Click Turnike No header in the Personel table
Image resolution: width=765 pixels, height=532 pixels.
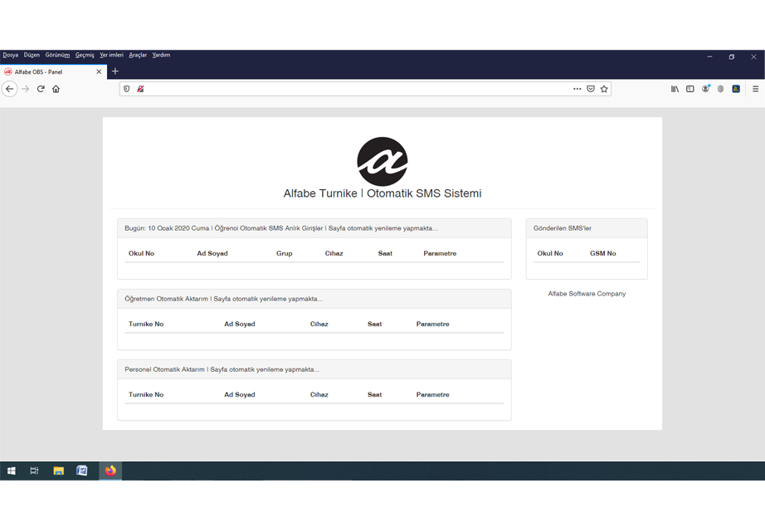point(146,395)
